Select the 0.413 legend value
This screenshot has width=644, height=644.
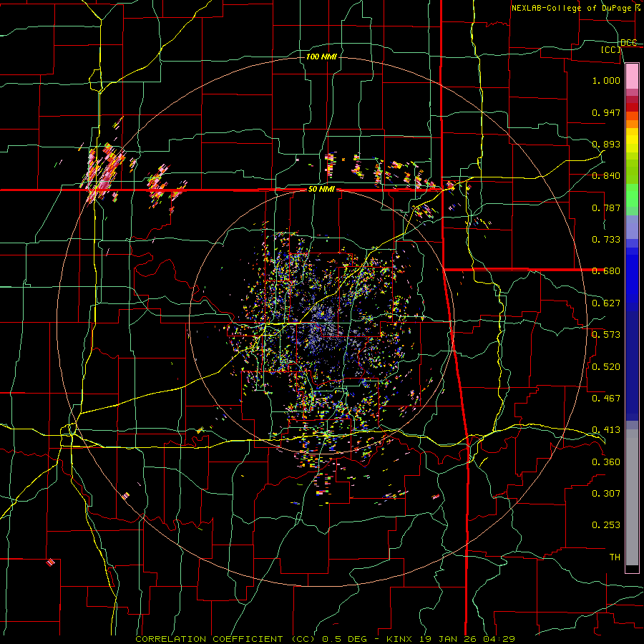point(606,430)
